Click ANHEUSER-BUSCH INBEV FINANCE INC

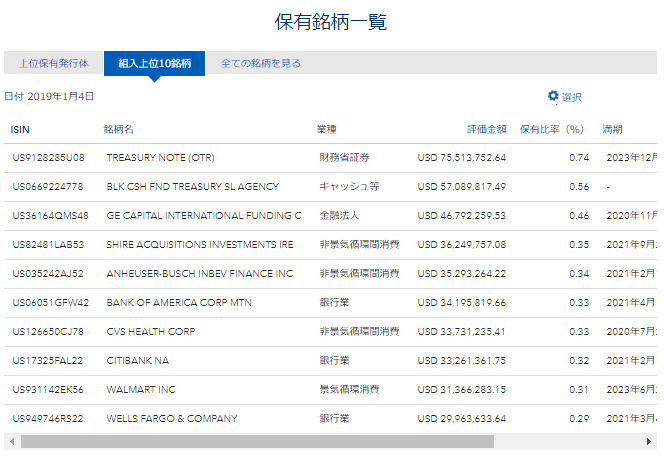tap(199, 274)
